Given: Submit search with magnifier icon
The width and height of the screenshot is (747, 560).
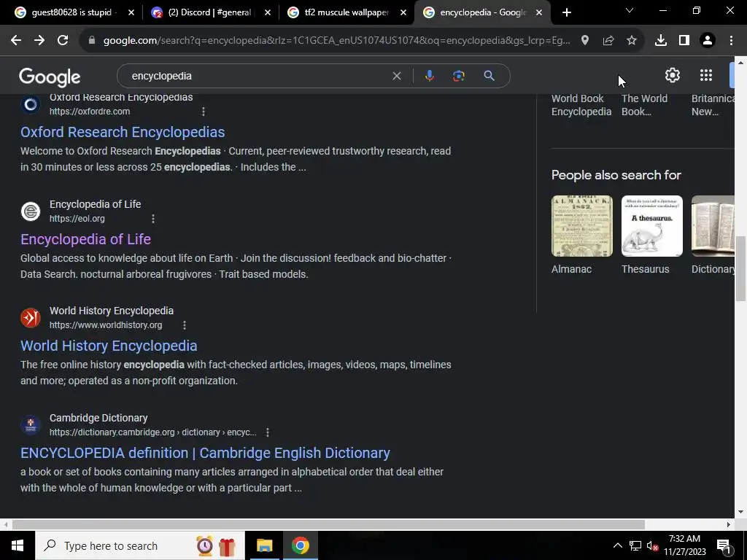Looking at the screenshot, I should [x=489, y=76].
